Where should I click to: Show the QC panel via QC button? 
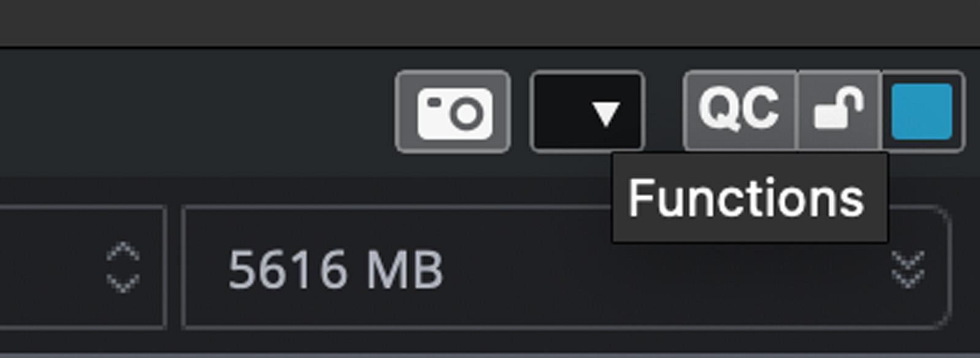[740, 111]
